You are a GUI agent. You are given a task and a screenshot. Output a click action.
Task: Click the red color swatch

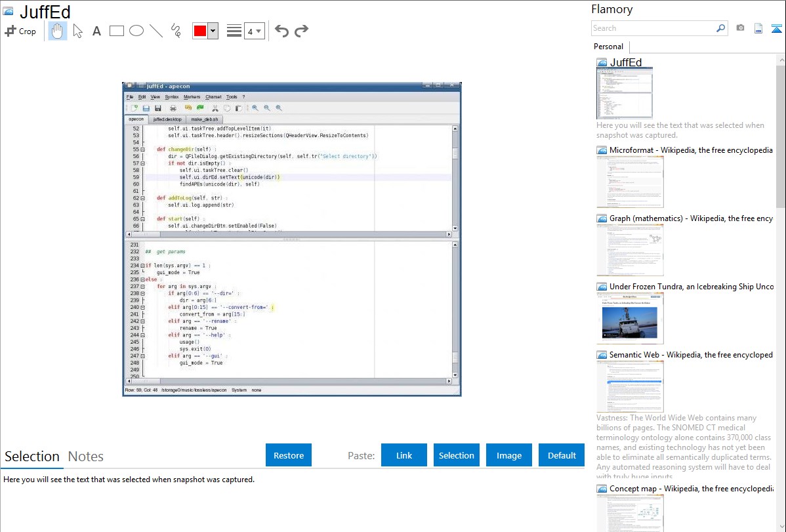pyautogui.click(x=200, y=31)
